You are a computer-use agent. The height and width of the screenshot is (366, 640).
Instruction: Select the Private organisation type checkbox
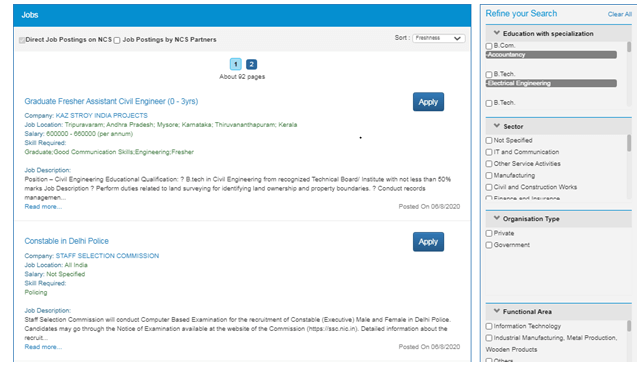489,233
